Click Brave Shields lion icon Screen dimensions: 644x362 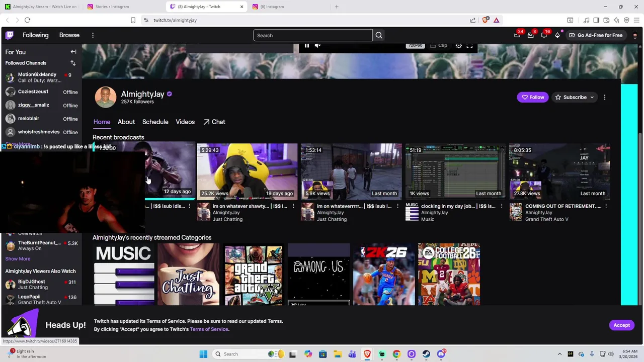click(486, 20)
